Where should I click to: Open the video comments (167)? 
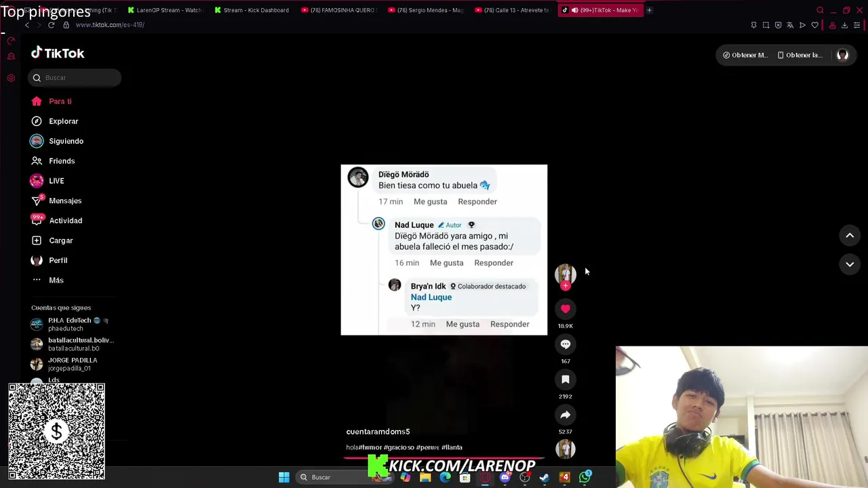point(566,344)
